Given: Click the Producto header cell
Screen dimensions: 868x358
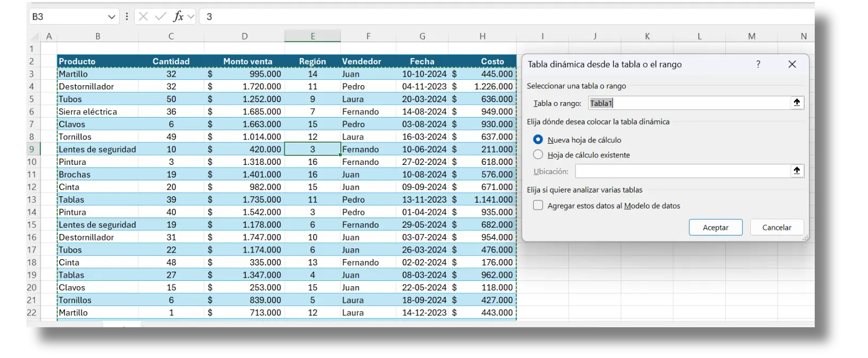Looking at the screenshot, I should [x=97, y=61].
